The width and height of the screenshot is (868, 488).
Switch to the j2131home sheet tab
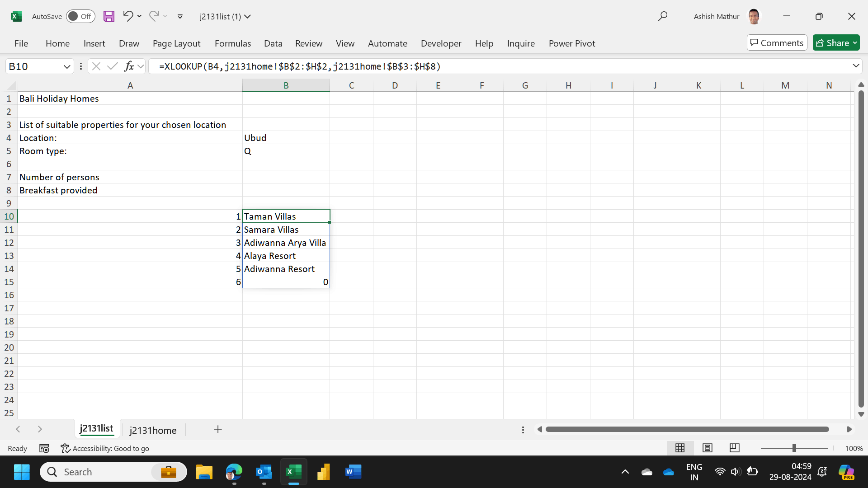[x=153, y=430]
